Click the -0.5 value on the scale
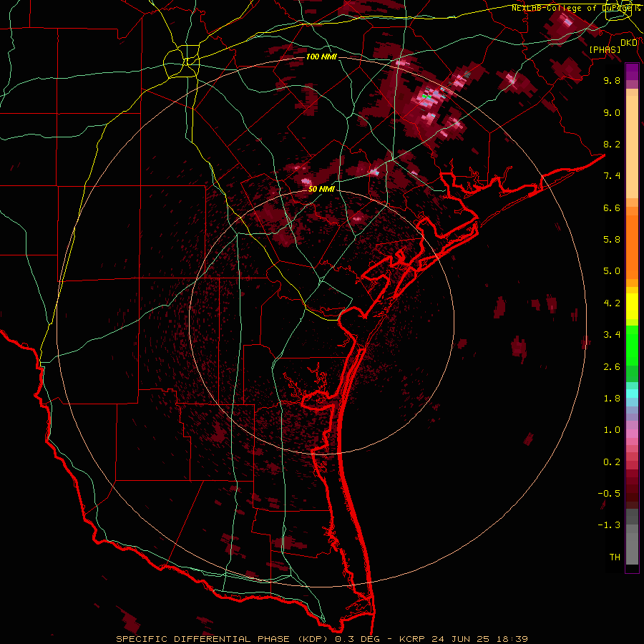The width and height of the screenshot is (644, 644). (609, 494)
